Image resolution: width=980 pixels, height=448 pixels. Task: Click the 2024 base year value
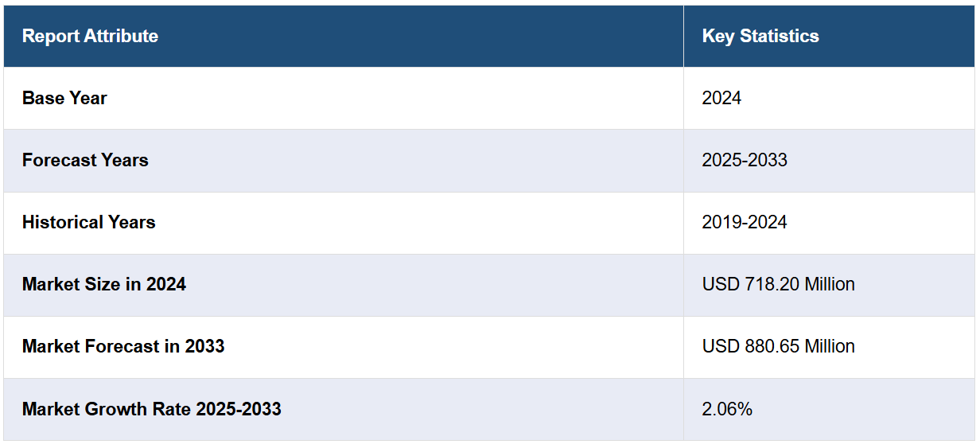click(x=721, y=98)
